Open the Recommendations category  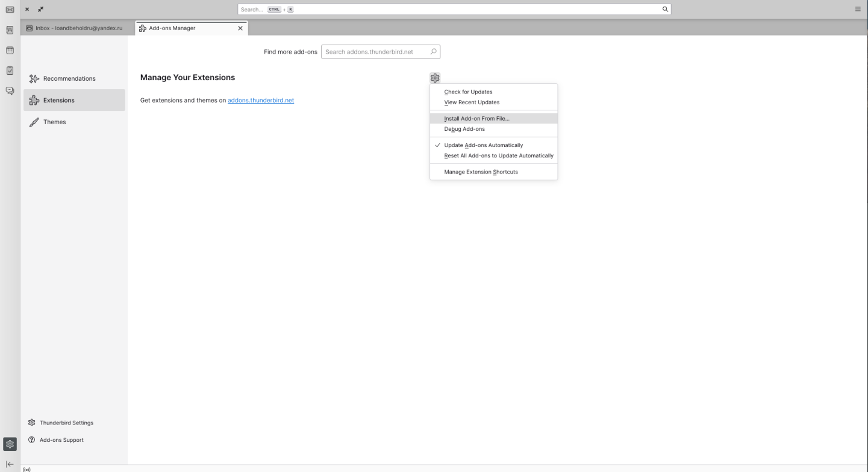(74, 78)
